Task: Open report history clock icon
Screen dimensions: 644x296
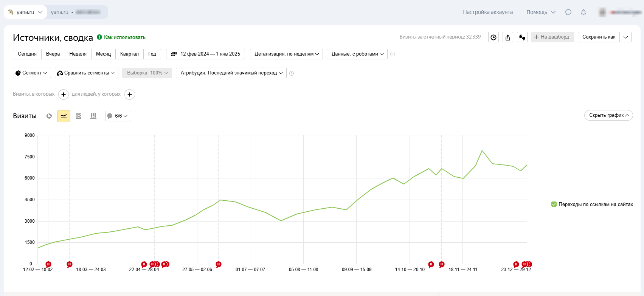Action: point(493,37)
